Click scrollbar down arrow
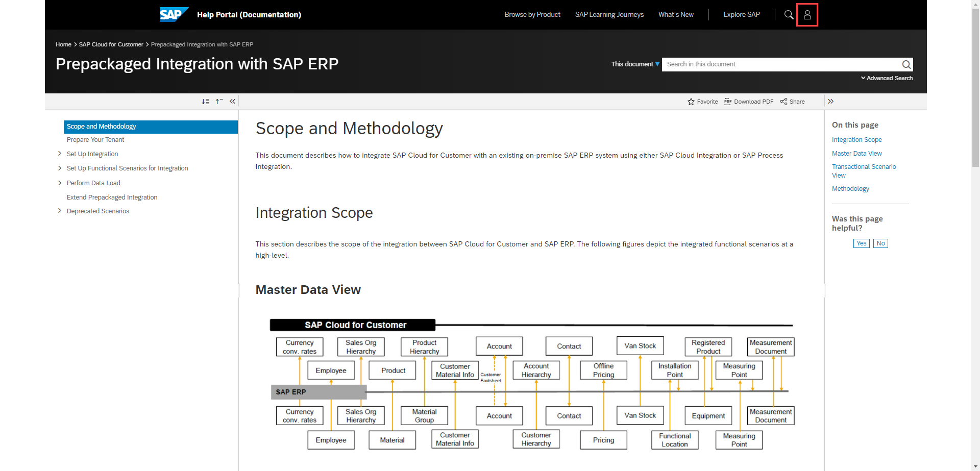This screenshot has height=471, width=980. [975, 467]
